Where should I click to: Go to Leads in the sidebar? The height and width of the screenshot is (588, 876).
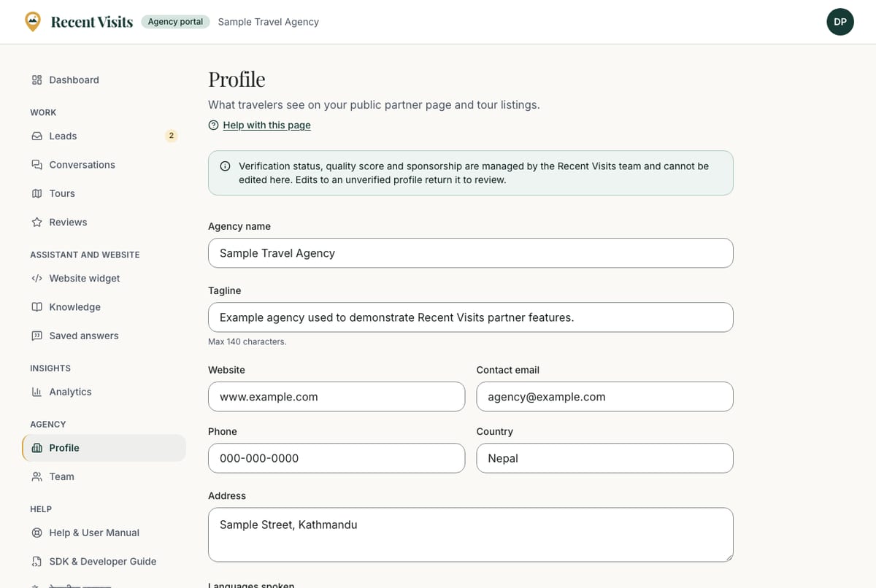pyautogui.click(x=104, y=136)
